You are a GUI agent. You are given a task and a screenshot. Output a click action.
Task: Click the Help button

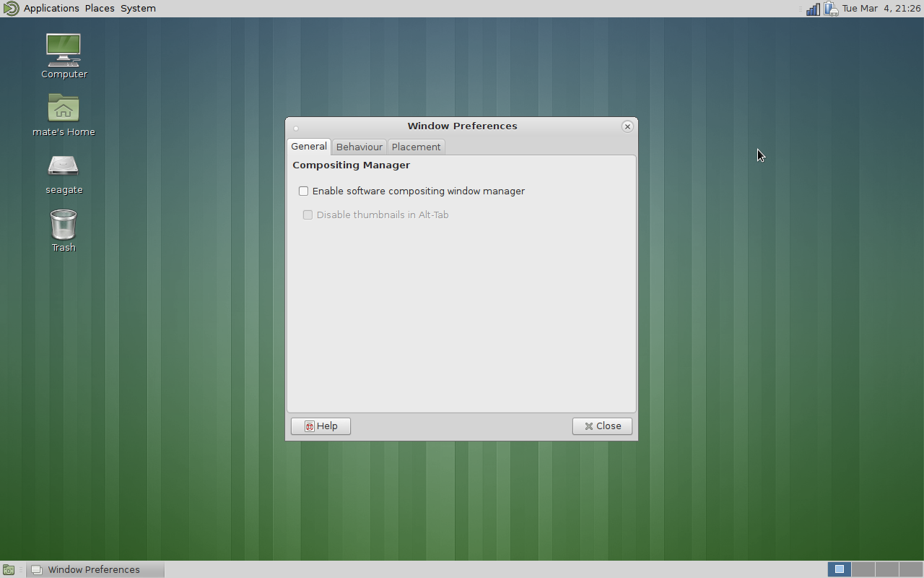pyautogui.click(x=321, y=426)
